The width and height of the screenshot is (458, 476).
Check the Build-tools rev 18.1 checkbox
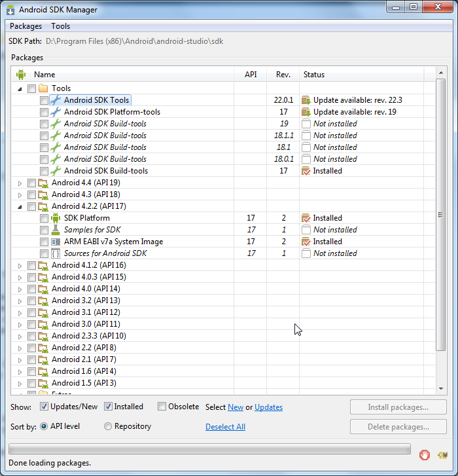44,147
